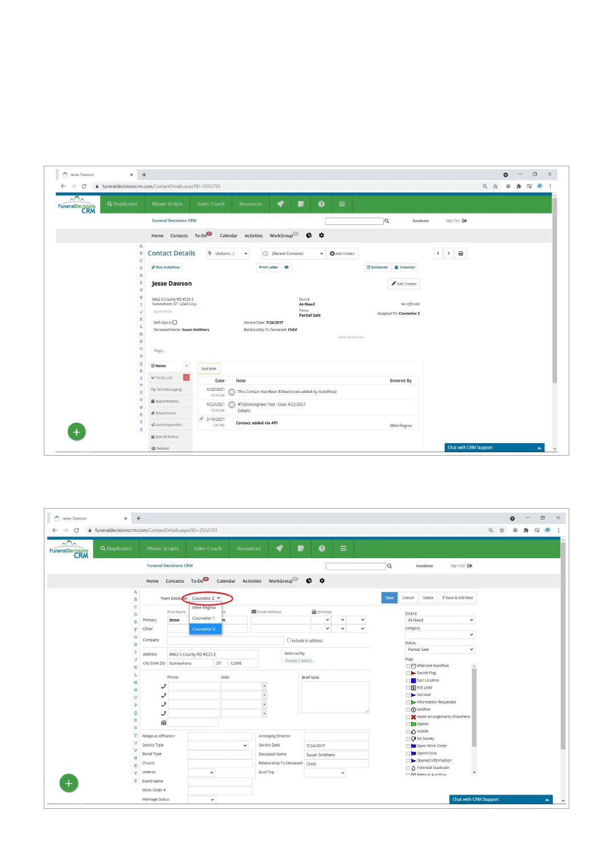Expand the Recent Contacts dropdown

(x=293, y=253)
